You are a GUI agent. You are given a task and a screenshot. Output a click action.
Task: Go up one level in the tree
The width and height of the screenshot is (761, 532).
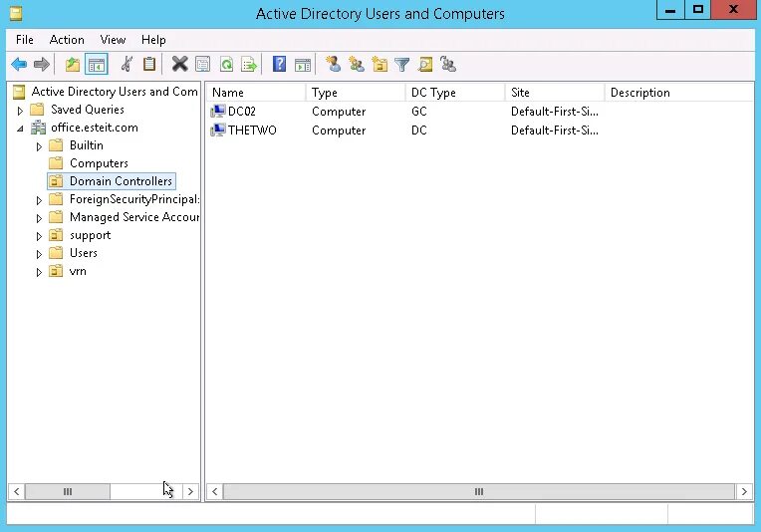tap(73, 64)
